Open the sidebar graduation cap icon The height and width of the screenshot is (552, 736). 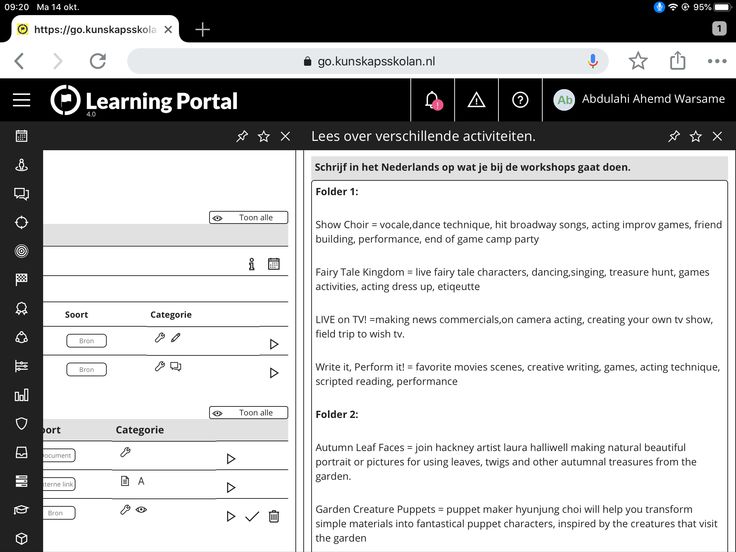point(21,510)
